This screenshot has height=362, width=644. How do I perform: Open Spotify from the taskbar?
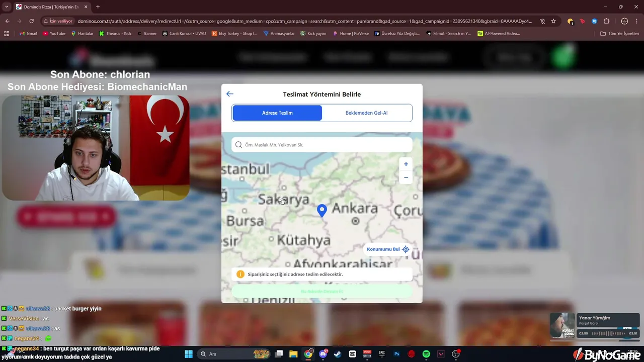tap(426, 354)
